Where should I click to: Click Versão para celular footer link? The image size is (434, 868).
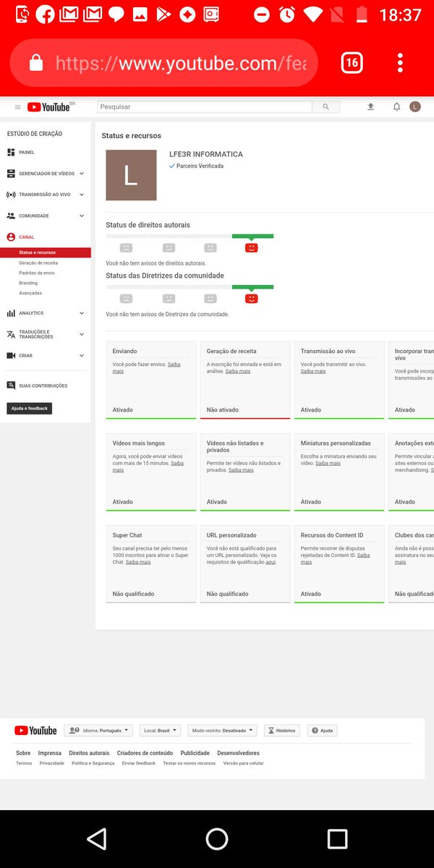[243, 763]
